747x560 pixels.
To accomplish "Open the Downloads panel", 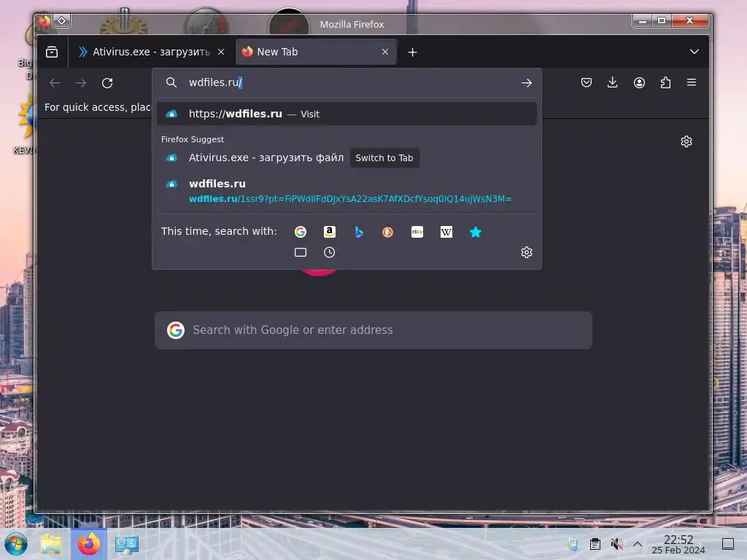I will click(613, 83).
